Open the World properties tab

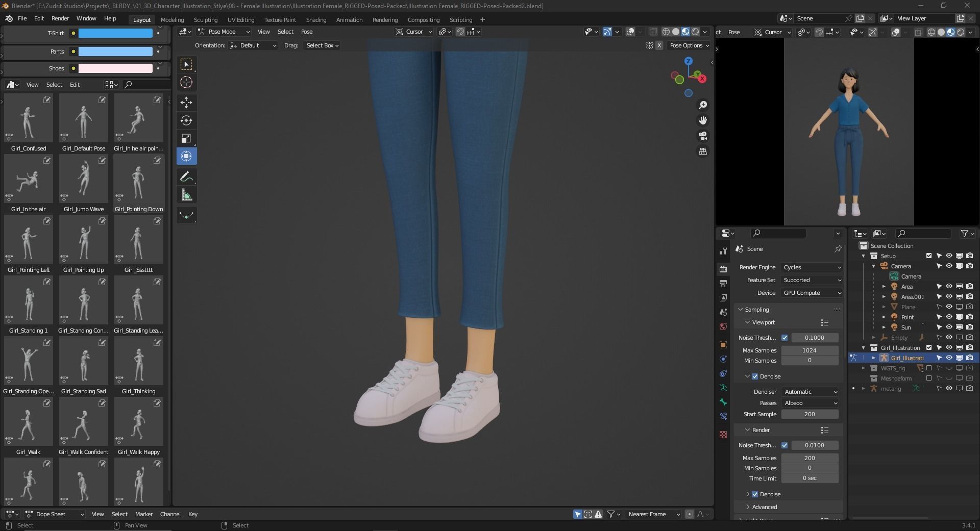click(x=723, y=326)
